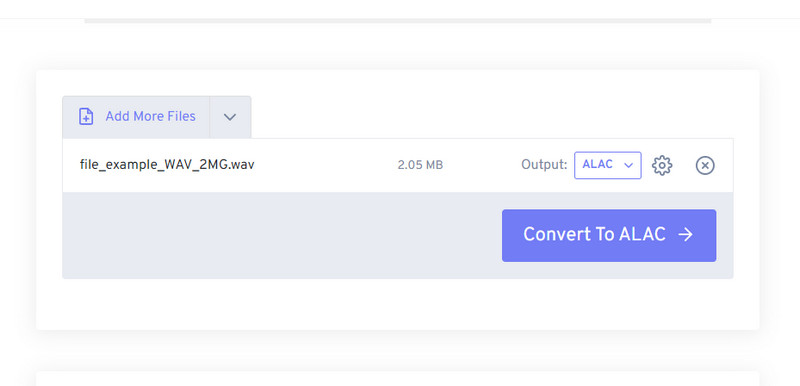
Task: Click the 2.05 MB file size text
Action: click(x=420, y=165)
